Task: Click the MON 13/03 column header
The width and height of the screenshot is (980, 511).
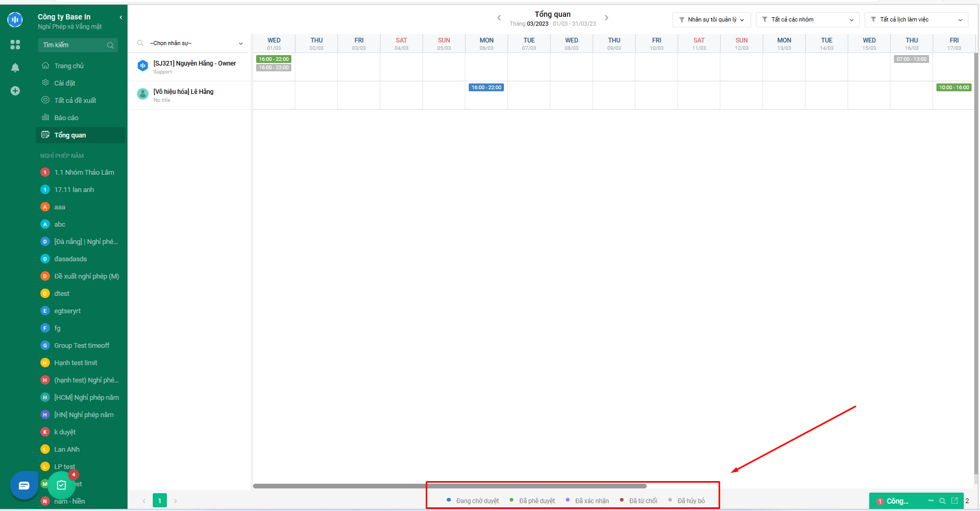Action: pos(784,44)
